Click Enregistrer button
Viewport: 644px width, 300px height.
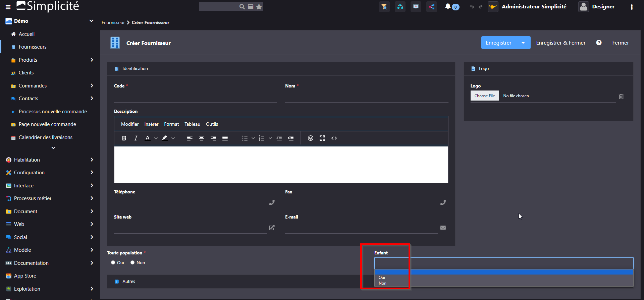[498, 43]
